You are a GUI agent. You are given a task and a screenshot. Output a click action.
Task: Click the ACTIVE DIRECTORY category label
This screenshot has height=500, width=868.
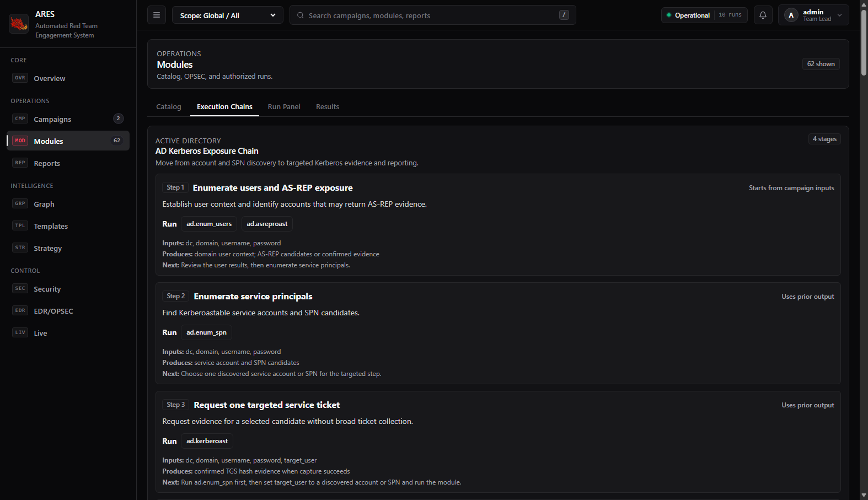coord(188,141)
